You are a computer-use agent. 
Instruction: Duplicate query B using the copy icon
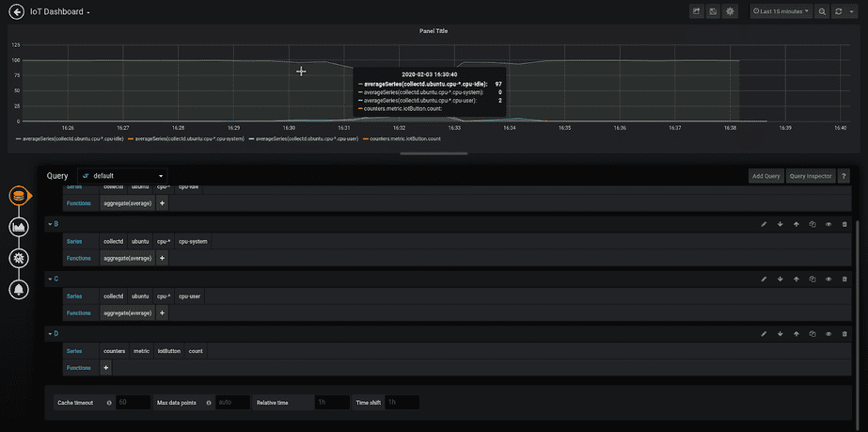(x=812, y=224)
